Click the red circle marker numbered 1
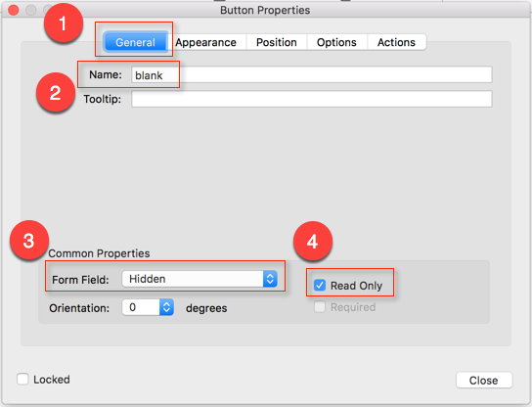The height and width of the screenshot is (407, 532). 64,23
